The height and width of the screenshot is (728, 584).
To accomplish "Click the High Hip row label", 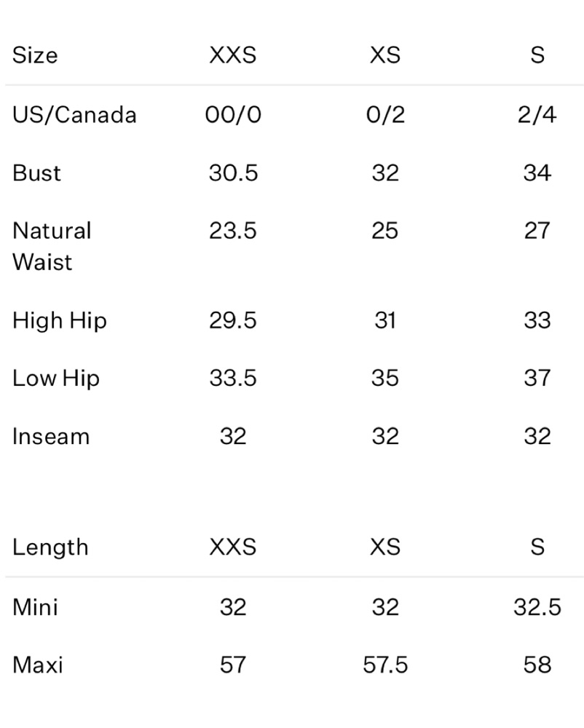I will pos(60,321).
